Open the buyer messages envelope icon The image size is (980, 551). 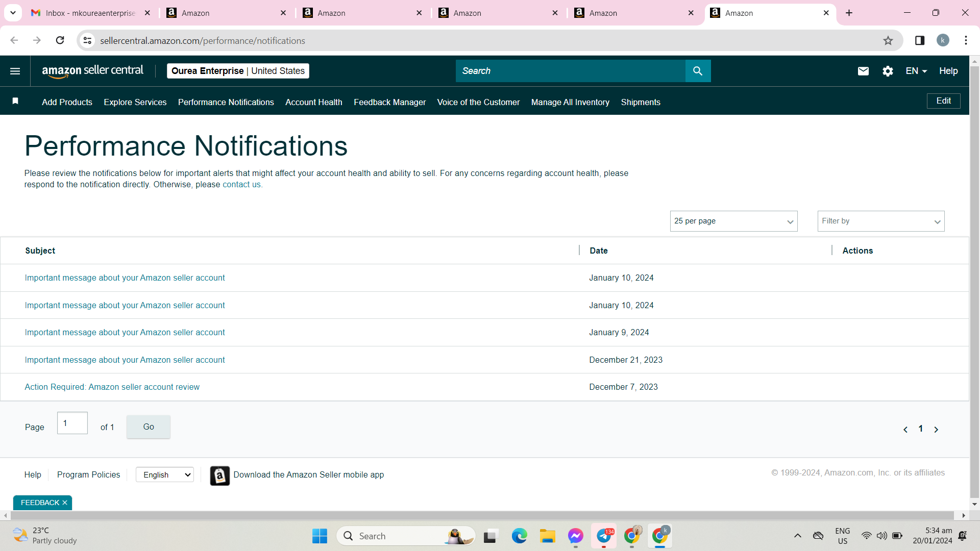(863, 71)
